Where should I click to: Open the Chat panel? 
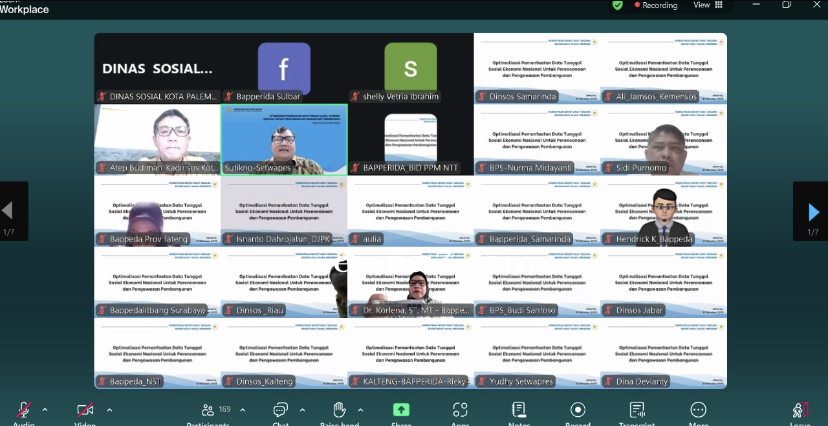(280, 410)
